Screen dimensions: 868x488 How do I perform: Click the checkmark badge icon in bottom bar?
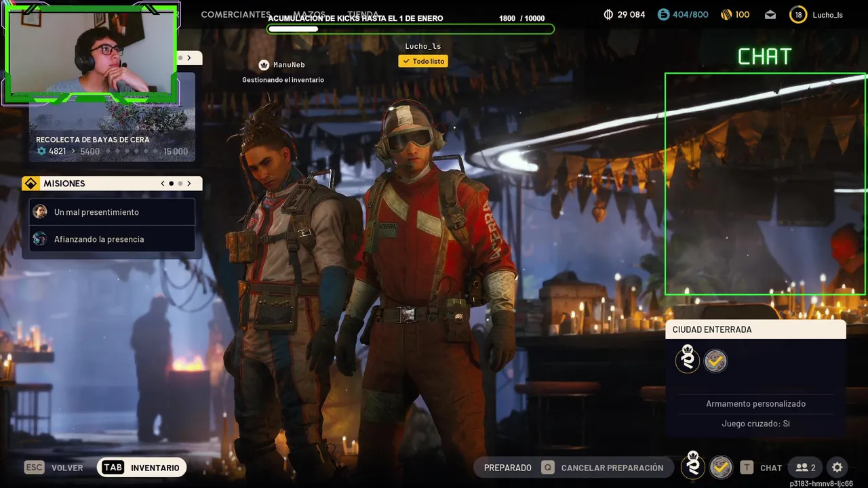pyautogui.click(x=721, y=467)
